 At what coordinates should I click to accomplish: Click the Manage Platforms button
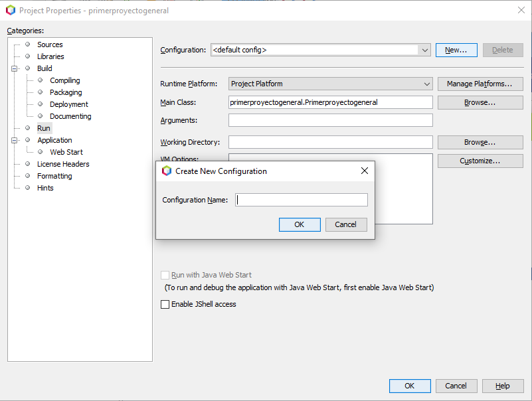click(x=480, y=84)
